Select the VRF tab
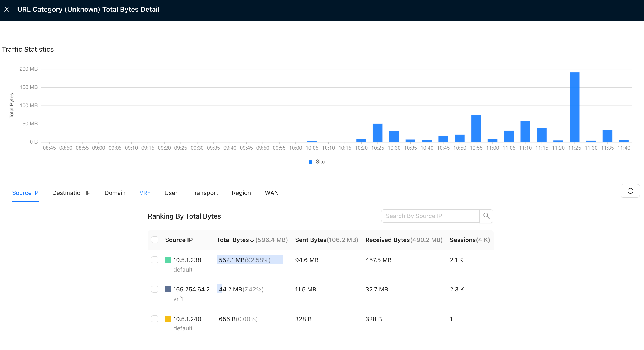Image resolution: width=644 pixels, height=350 pixels. 145,193
